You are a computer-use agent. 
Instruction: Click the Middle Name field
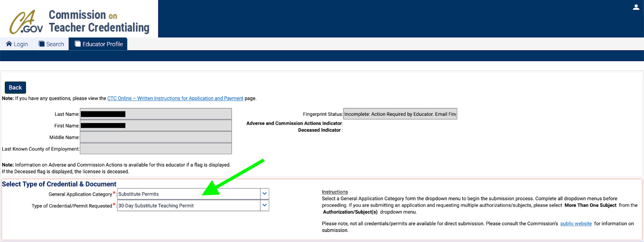tap(156, 137)
